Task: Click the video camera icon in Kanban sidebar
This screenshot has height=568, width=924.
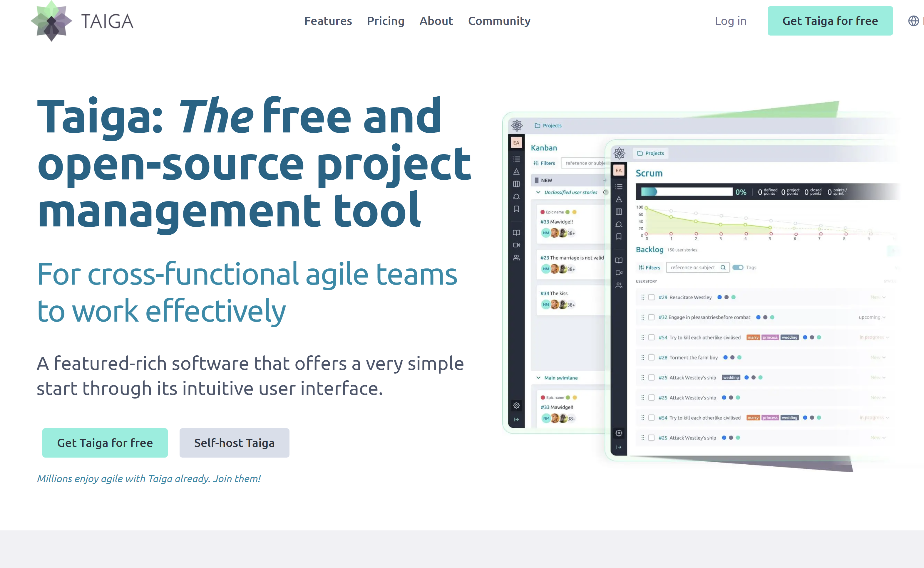Action: (516, 245)
